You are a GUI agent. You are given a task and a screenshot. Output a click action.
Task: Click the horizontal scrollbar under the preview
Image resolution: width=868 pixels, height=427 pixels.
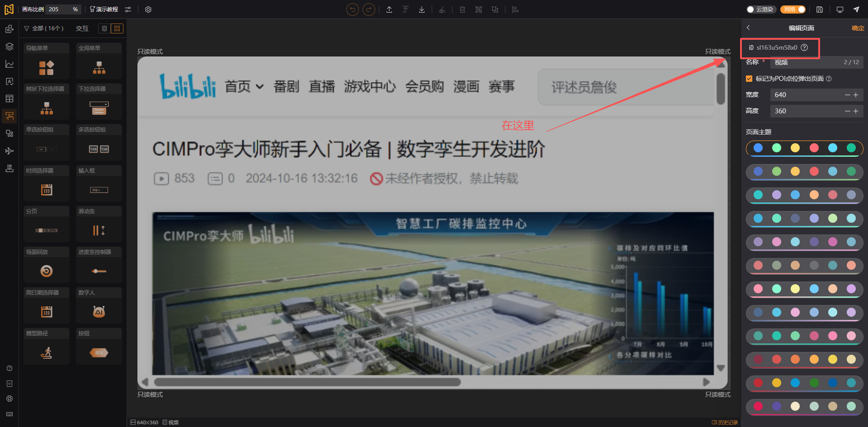(x=307, y=382)
